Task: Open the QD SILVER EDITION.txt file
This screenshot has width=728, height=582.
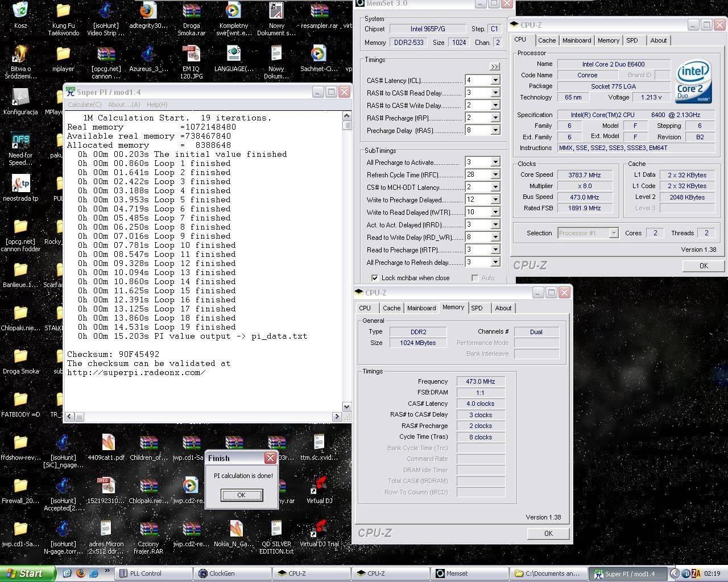Action: click(276, 529)
